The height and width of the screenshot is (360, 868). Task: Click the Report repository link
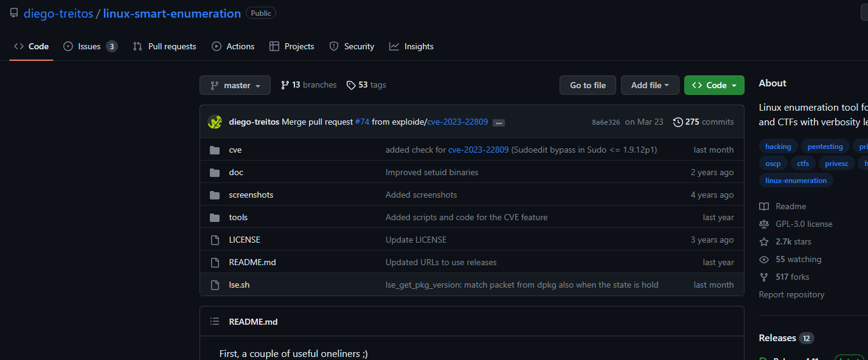pyautogui.click(x=791, y=294)
